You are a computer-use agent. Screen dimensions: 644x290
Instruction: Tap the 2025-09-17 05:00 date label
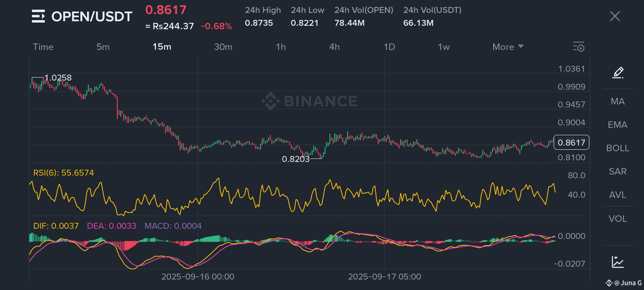coord(385,277)
